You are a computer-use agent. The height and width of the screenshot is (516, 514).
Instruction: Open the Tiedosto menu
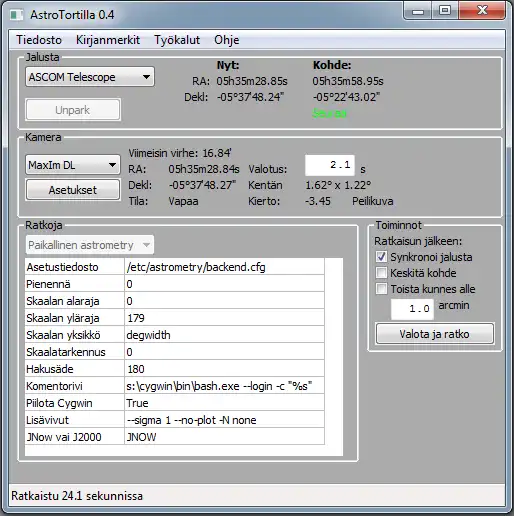[39, 40]
